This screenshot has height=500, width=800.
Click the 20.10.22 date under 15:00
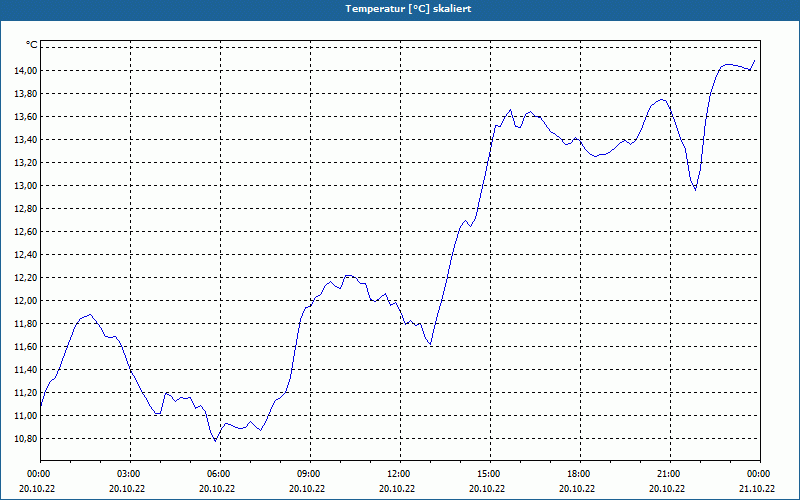click(x=487, y=488)
